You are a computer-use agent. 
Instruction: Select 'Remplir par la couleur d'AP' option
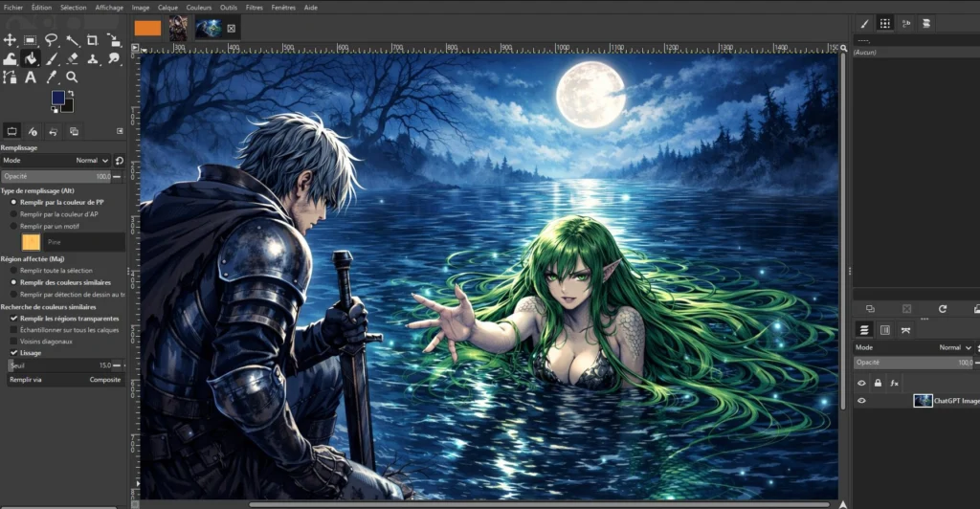point(14,214)
